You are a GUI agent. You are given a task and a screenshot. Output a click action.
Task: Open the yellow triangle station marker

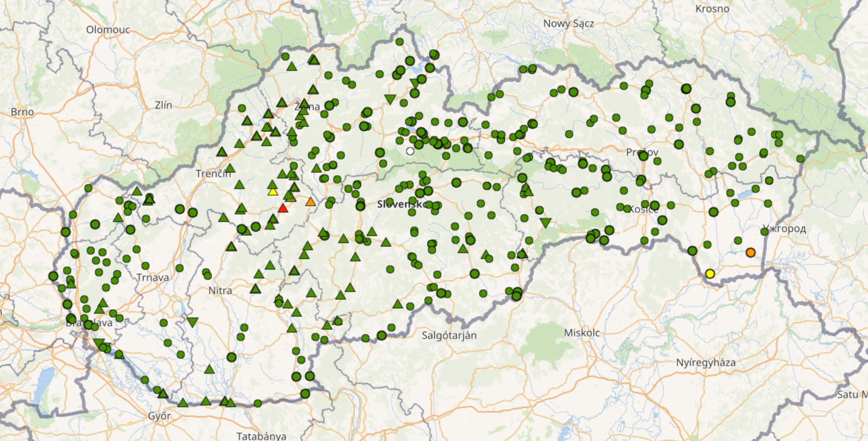(272, 191)
